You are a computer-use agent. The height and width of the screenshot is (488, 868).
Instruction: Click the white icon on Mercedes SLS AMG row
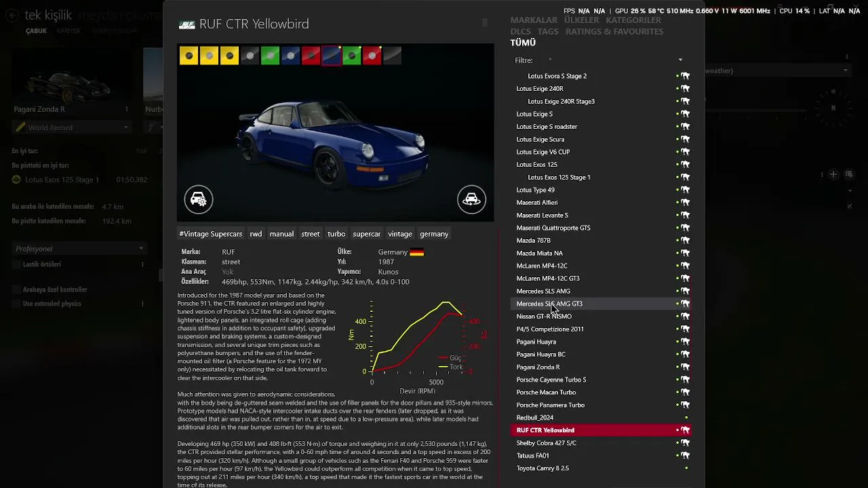tap(686, 291)
